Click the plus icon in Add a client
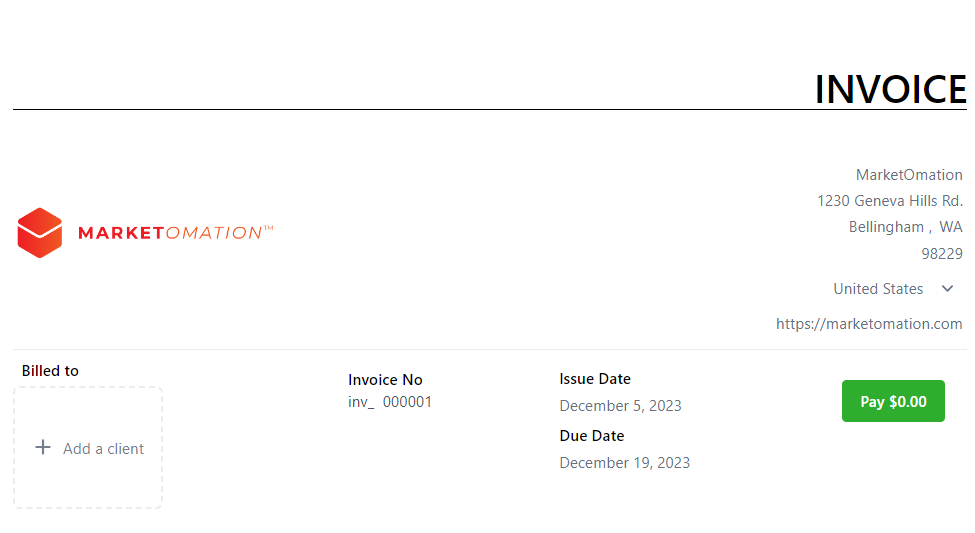This screenshot has height=533, width=975. pos(43,447)
